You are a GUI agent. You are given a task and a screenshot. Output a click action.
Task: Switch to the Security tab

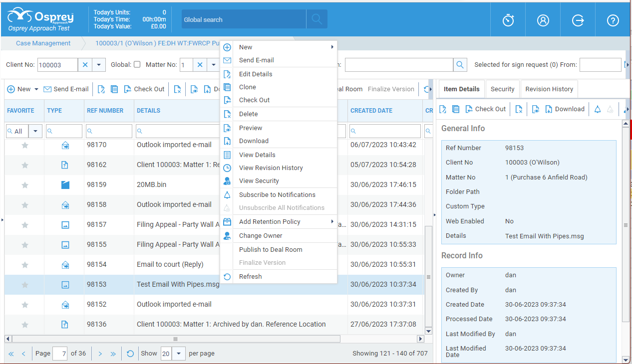502,89
